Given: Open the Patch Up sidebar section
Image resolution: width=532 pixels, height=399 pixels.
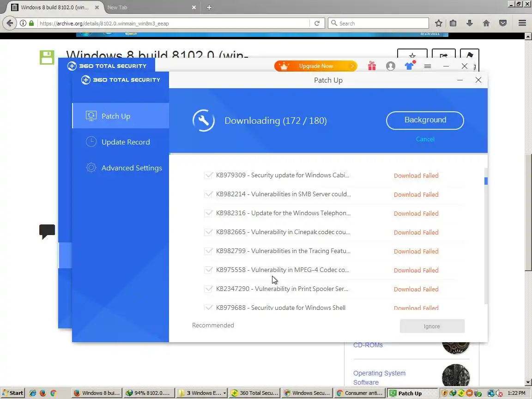Looking at the screenshot, I should coord(121,116).
